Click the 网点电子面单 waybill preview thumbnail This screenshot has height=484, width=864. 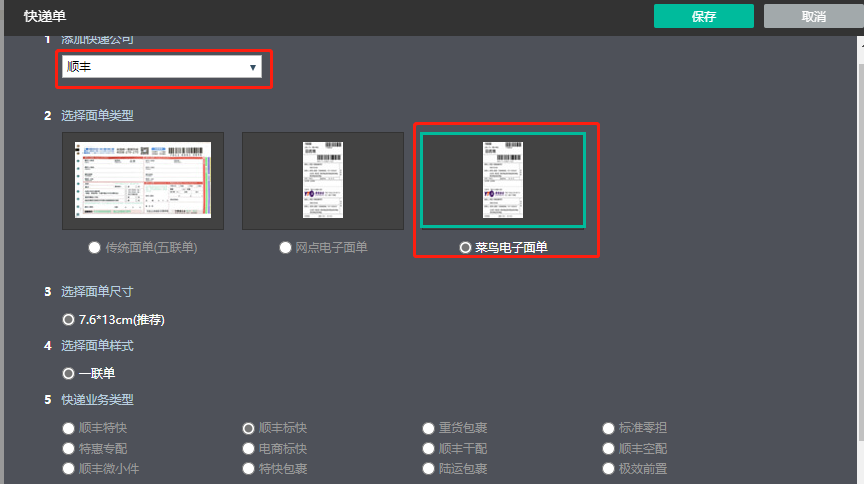tap(323, 180)
